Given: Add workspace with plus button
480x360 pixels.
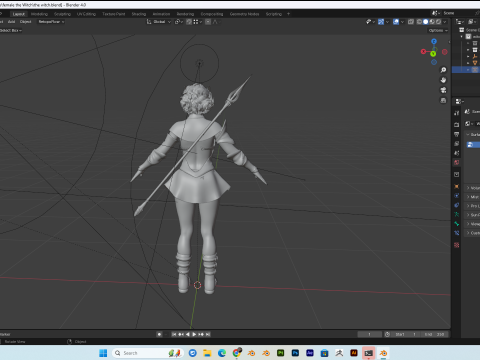Looking at the screenshot, I should pos(288,14).
